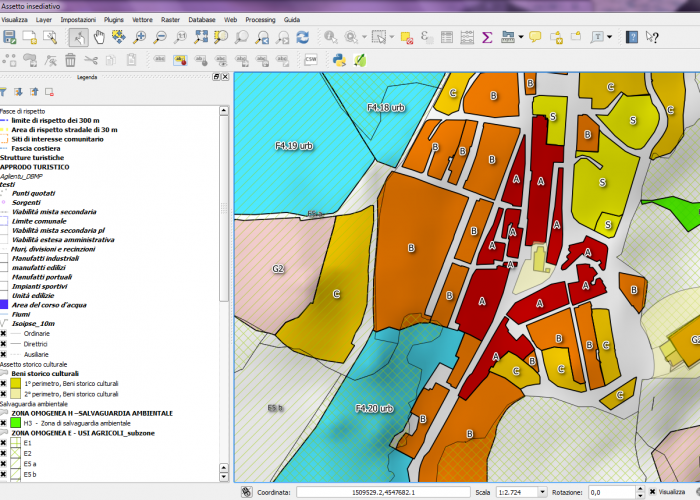Toggle H3 Zona di salvaguardia ambientale checkbox
Viewport: 700px width, 500px height.
[3, 423]
